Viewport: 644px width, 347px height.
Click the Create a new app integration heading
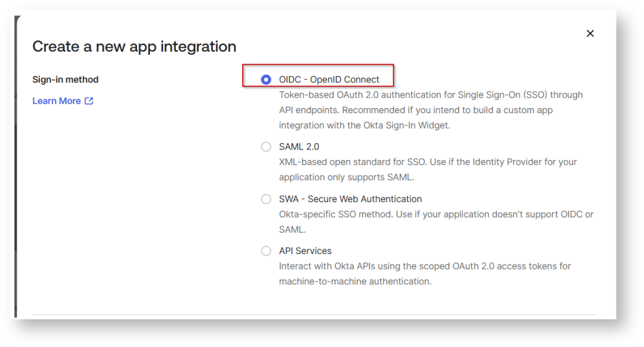coord(134,47)
